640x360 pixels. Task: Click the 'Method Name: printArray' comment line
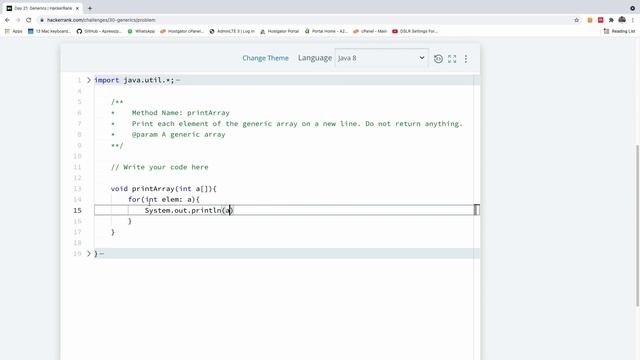pyautogui.click(x=180, y=113)
